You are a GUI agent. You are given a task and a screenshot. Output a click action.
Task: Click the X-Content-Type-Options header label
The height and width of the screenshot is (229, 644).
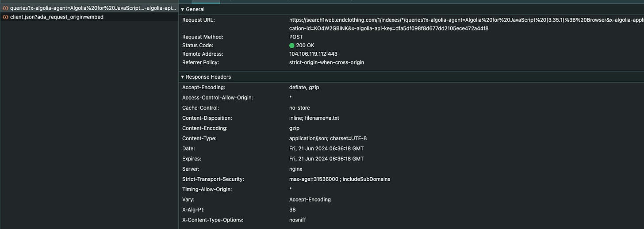click(x=213, y=220)
